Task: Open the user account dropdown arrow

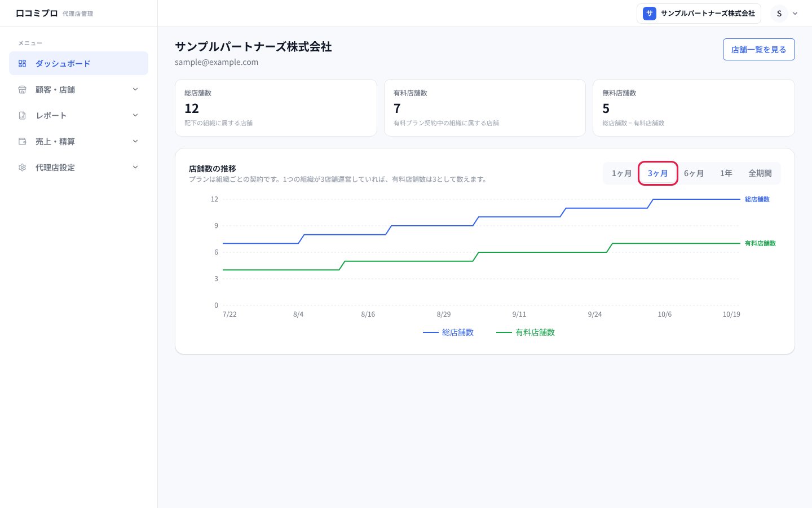Action: 795,14
